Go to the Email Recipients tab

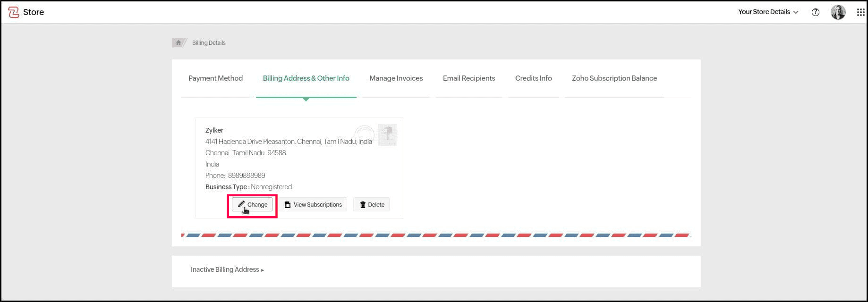(x=469, y=78)
